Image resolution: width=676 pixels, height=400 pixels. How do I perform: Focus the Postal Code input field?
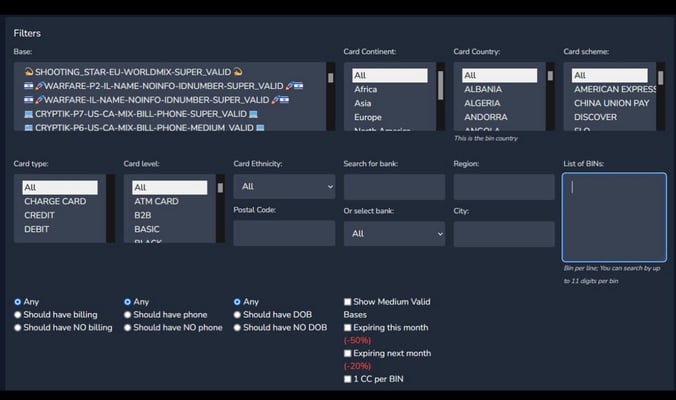pyautogui.click(x=284, y=233)
